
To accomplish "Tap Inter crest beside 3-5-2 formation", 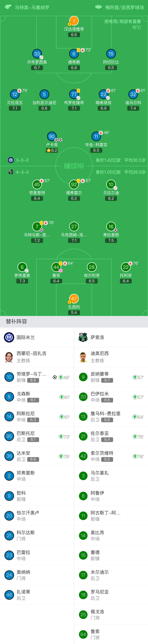I will [11, 160].
